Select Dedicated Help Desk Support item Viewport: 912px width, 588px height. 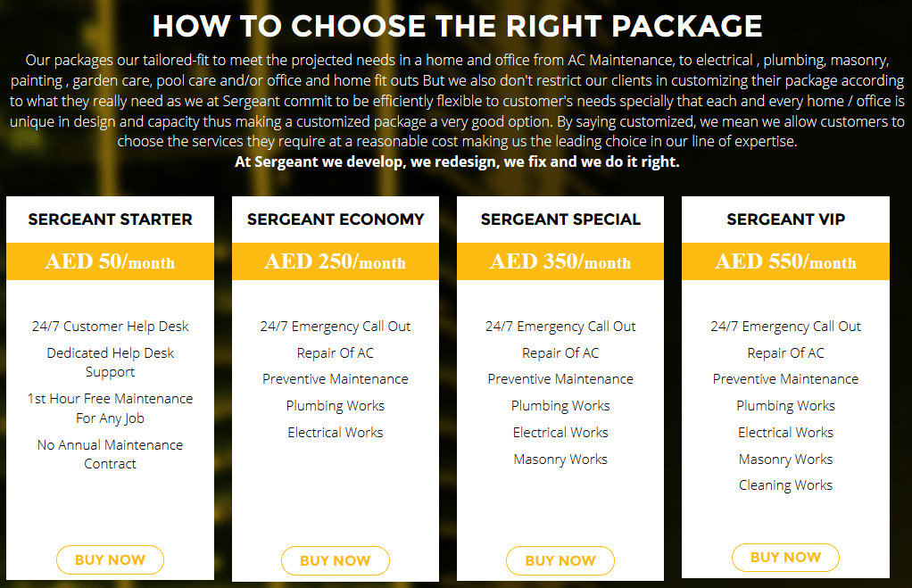(110, 362)
